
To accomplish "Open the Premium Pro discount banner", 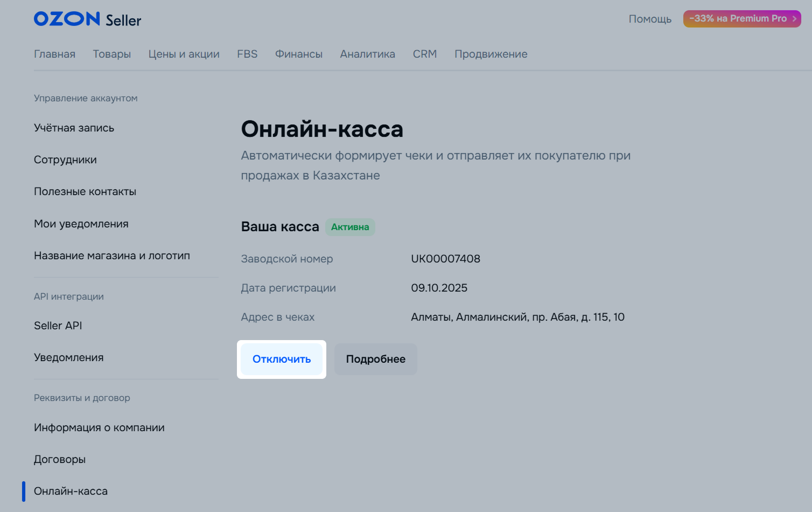I will click(x=741, y=19).
